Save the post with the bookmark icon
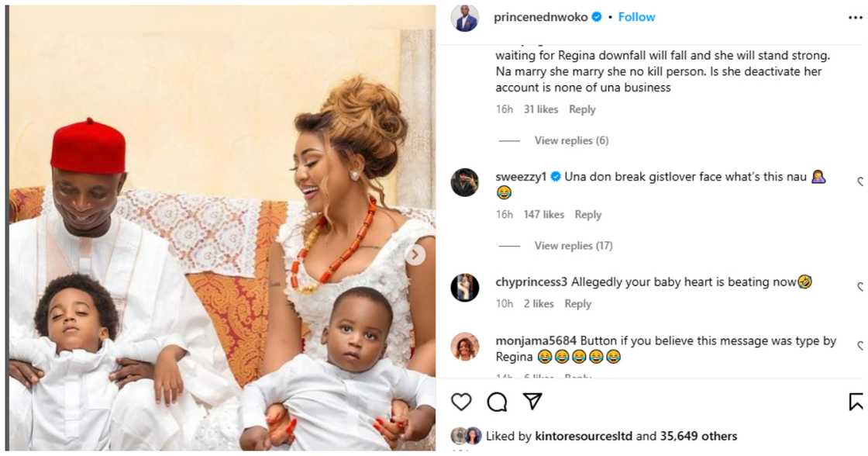Image resolution: width=868 pixels, height=456 pixels. (x=857, y=402)
